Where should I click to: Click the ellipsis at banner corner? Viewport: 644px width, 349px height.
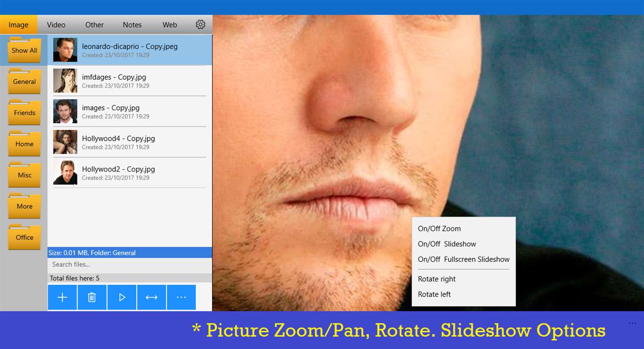point(632,323)
